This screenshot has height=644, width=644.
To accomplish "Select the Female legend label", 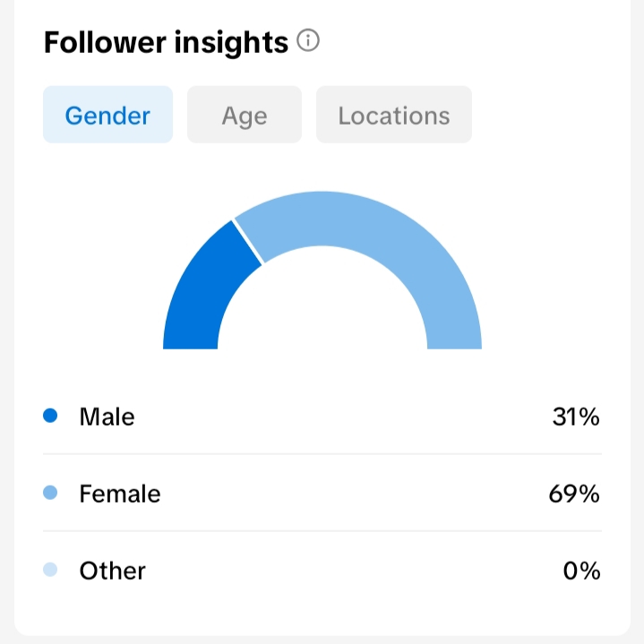I will tap(120, 493).
